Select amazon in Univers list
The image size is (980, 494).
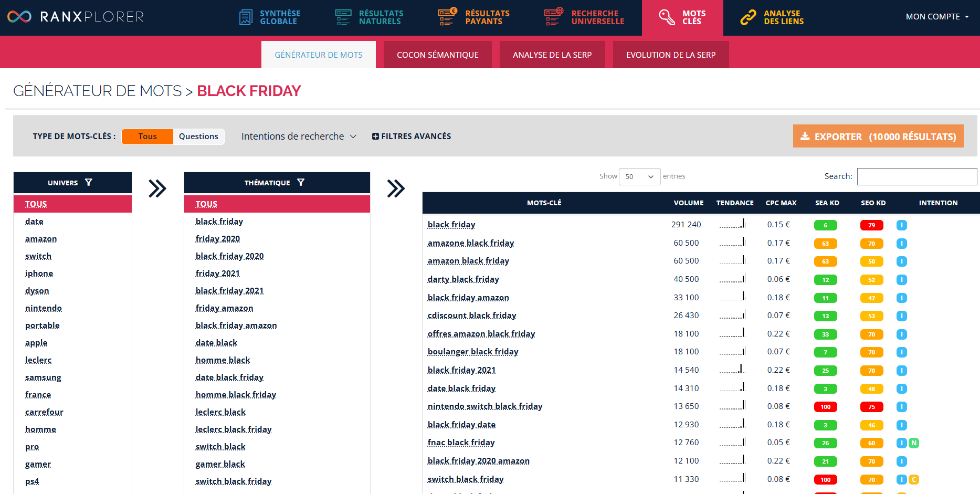pyautogui.click(x=41, y=239)
